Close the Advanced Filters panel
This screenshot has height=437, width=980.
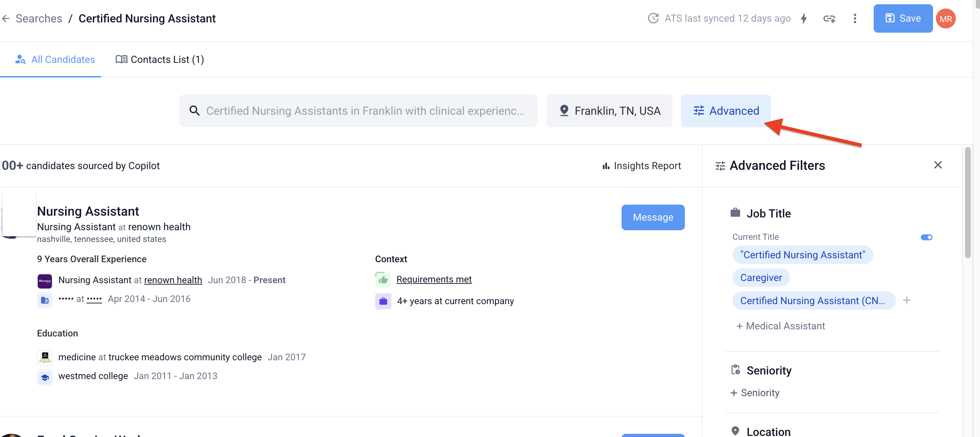click(937, 165)
